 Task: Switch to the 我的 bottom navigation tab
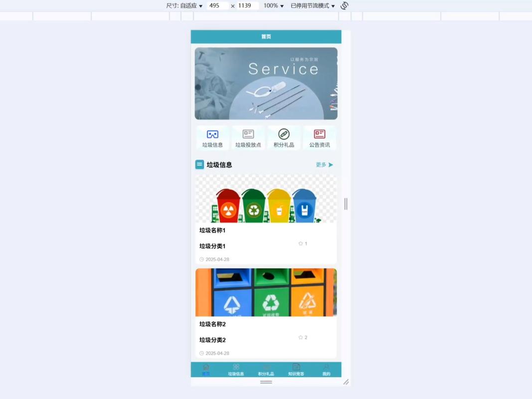(326, 370)
